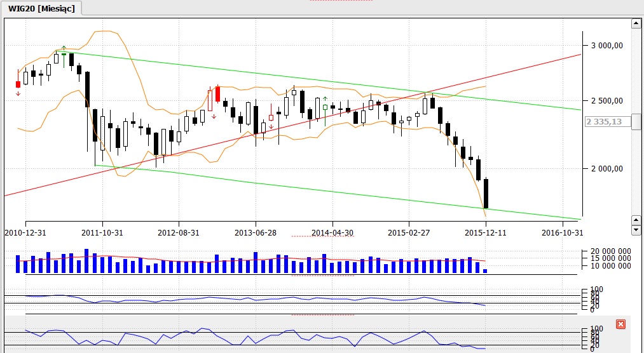Click the 10 000 000 volume axis label
The height and width of the screenshot is (353, 644).
point(610,265)
